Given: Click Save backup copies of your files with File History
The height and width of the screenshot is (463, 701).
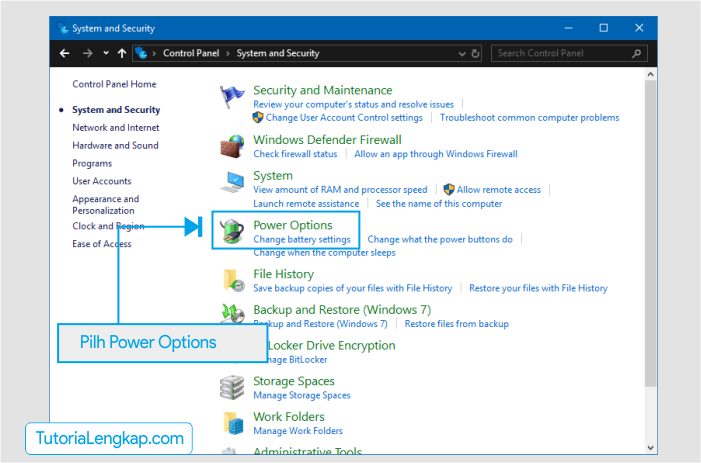Looking at the screenshot, I should 352,288.
